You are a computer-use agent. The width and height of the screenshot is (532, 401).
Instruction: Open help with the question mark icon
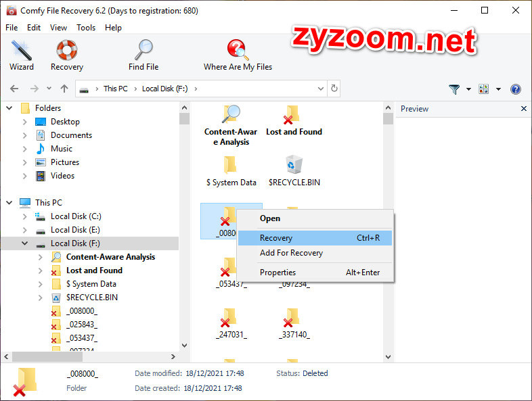[515, 89]
